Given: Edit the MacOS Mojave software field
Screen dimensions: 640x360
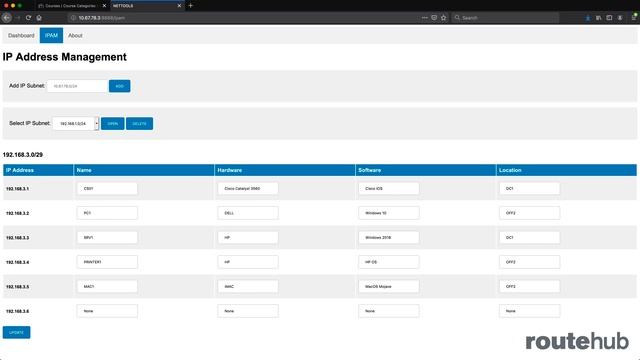Looking at the screenshot, I should pos(389,287).
